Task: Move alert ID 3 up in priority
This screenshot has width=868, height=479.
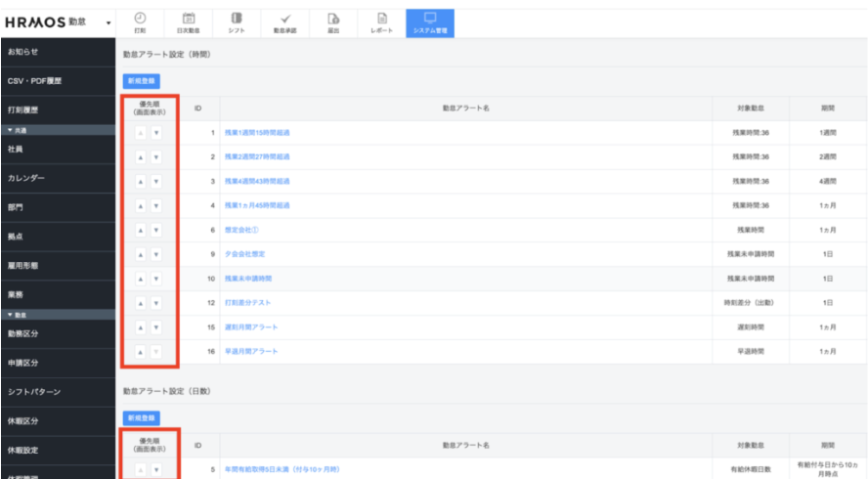Action: point(141,182)
